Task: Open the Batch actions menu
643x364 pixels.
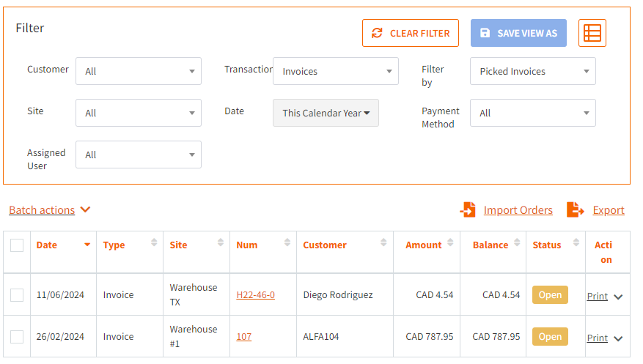Action: tap(50, 210)
